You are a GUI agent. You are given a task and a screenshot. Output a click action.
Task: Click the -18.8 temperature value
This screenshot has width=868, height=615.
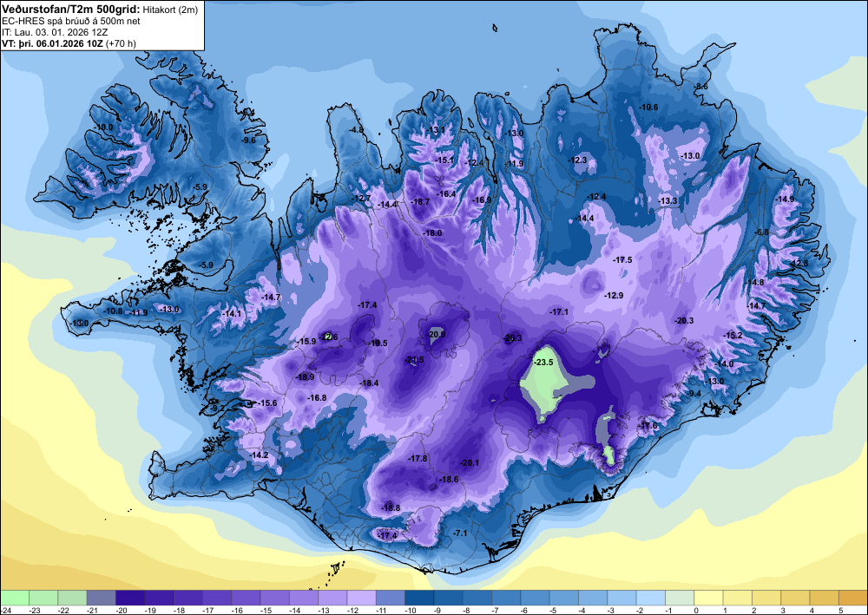(391, 507)
